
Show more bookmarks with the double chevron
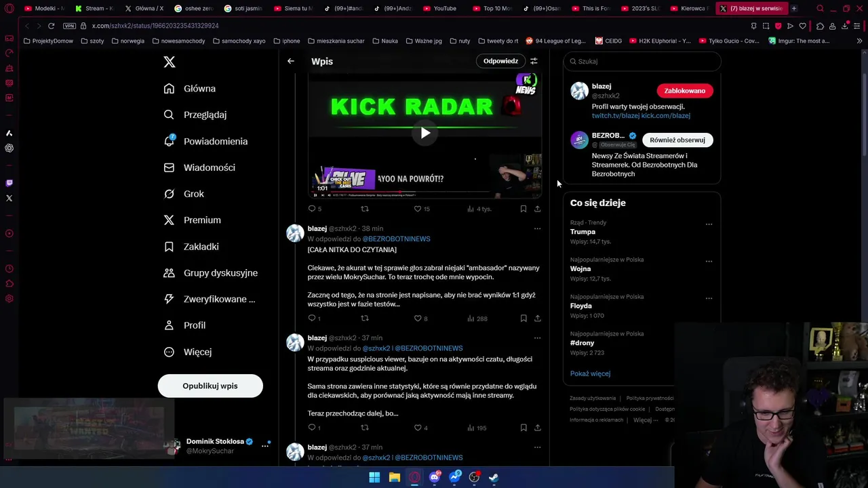859,41
